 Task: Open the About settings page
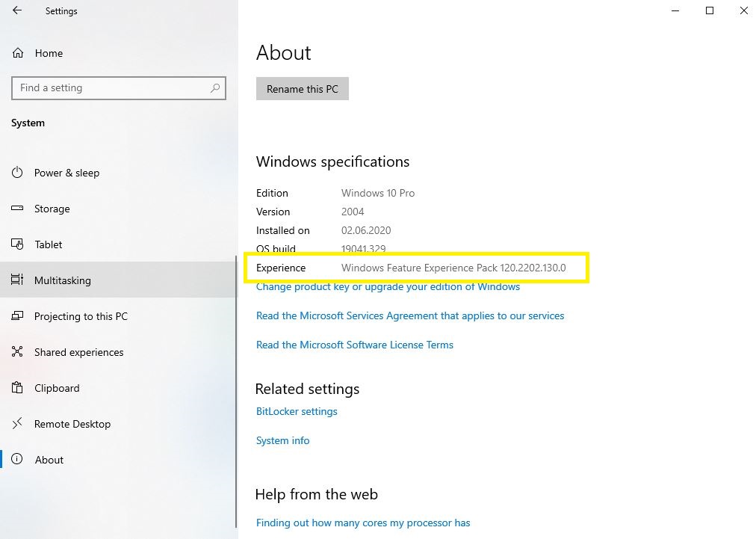[49, 460]
